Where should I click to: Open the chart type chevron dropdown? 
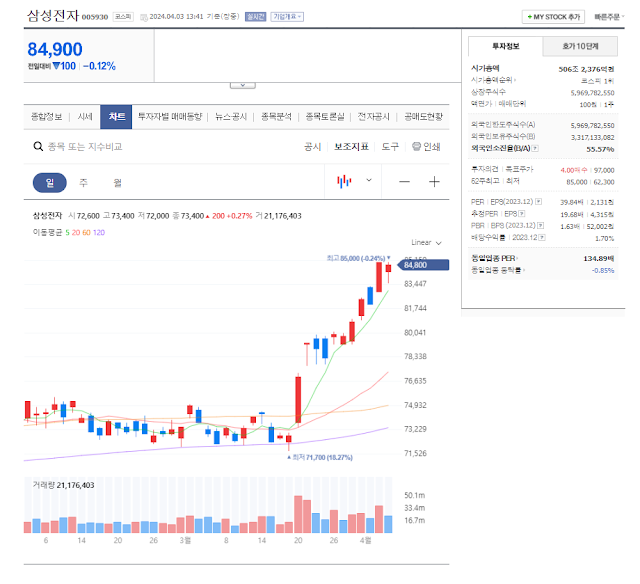coord(369,180)
